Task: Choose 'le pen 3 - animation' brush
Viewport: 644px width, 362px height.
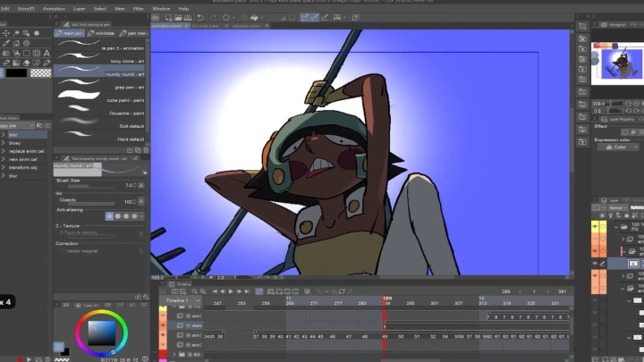Action: [x=100, y=46]
